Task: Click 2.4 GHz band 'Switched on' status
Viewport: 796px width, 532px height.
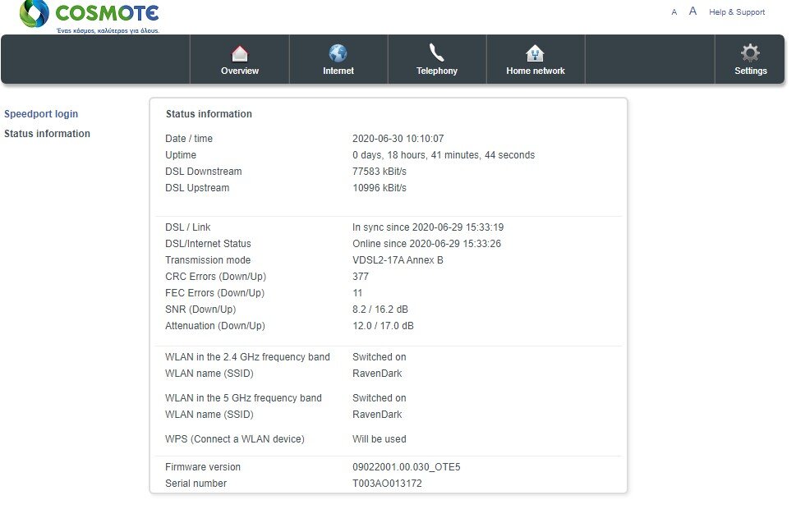Action: tap(380, 357)
